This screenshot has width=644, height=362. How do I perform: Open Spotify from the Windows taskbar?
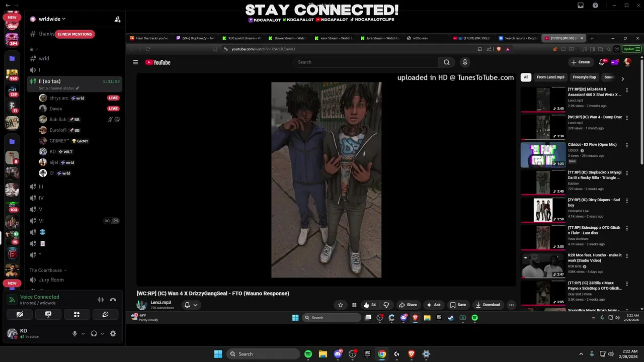[308, 354]
